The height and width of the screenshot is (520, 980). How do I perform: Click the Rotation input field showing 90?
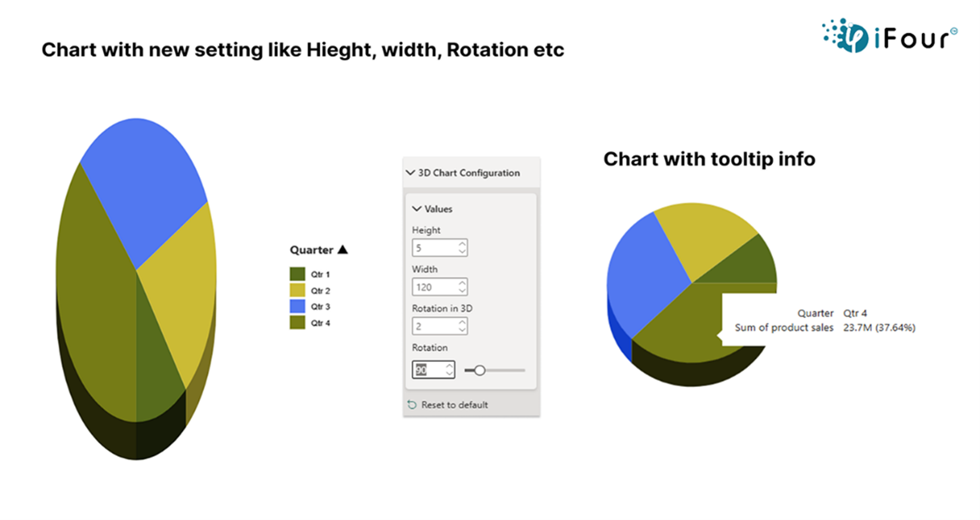pyautogui.click(x=433, y=370)
